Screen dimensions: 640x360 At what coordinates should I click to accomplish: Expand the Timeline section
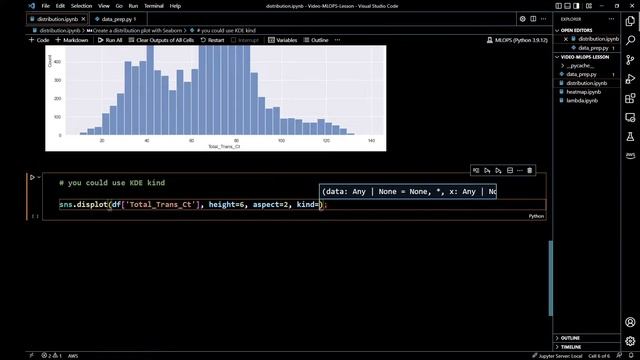pyautogui.click(x=586, y=347)
